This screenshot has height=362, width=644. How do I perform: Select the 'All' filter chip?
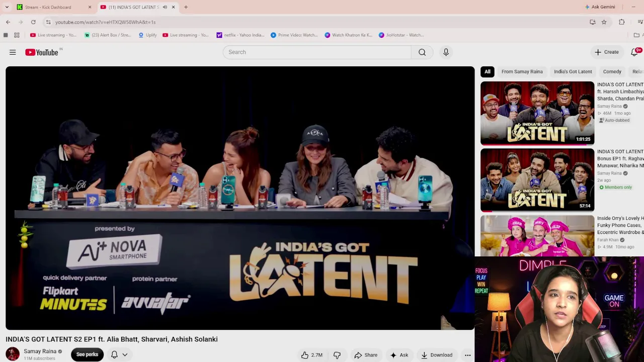coord(488,71)
